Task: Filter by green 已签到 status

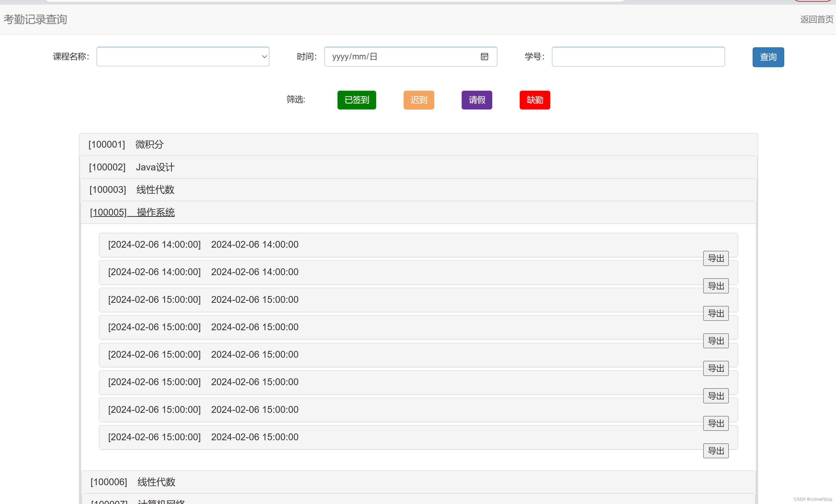Action: point(356,100)
